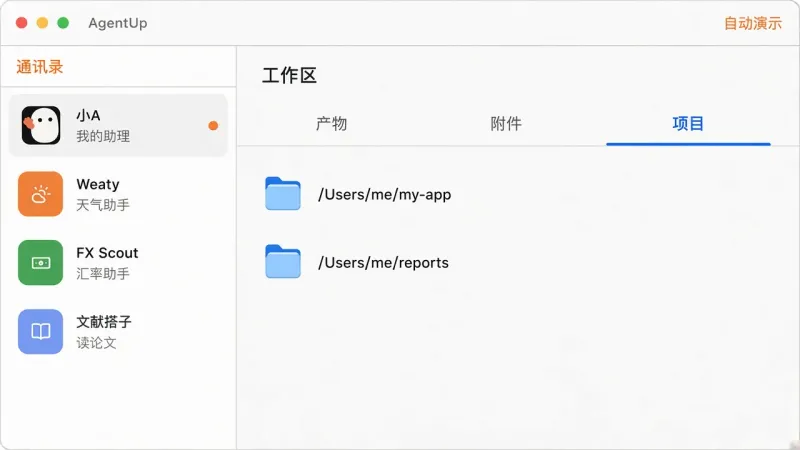Maximize the window with green button
800x450 pixels.
63,23
